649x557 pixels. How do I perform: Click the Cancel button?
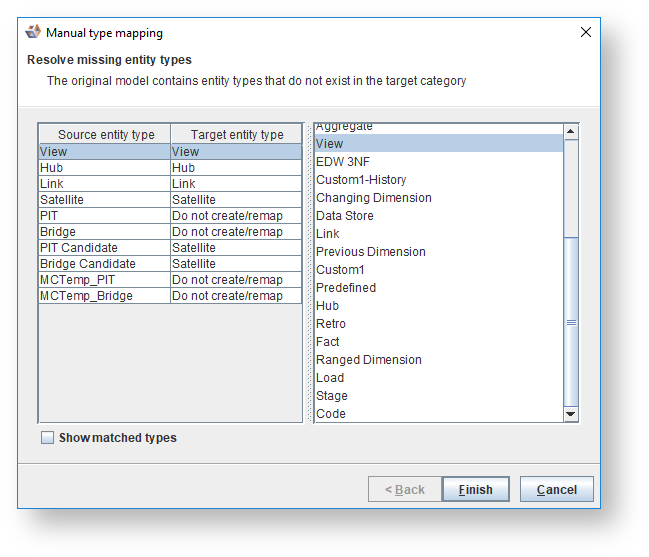coord(557,489)
